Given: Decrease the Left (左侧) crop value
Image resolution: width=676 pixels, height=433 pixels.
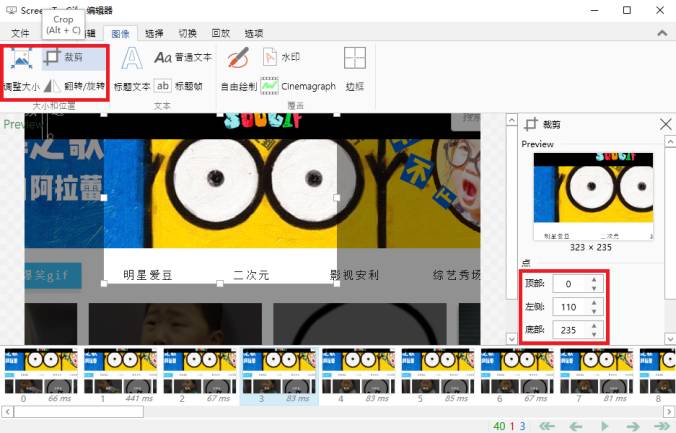Looking at the screenshot, I should coord(594,311).
